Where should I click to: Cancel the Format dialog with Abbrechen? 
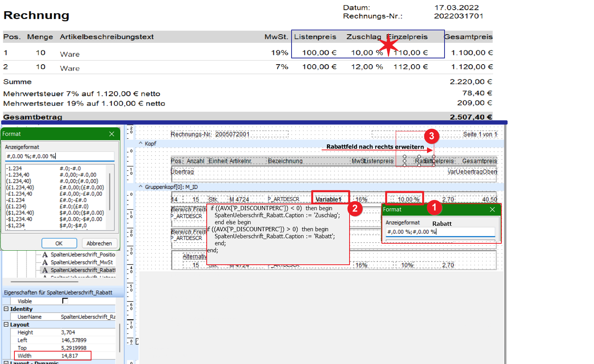99,243
